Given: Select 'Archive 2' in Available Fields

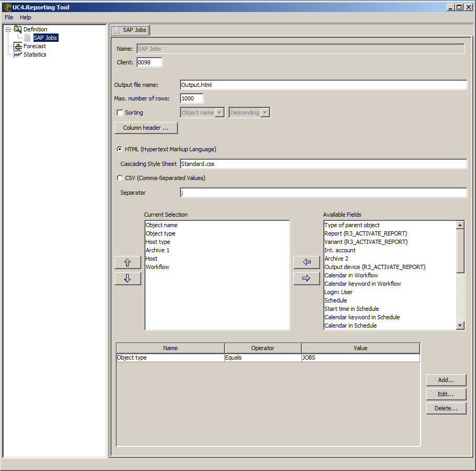Looking at the screenshot, I should (x=336, y=259).
